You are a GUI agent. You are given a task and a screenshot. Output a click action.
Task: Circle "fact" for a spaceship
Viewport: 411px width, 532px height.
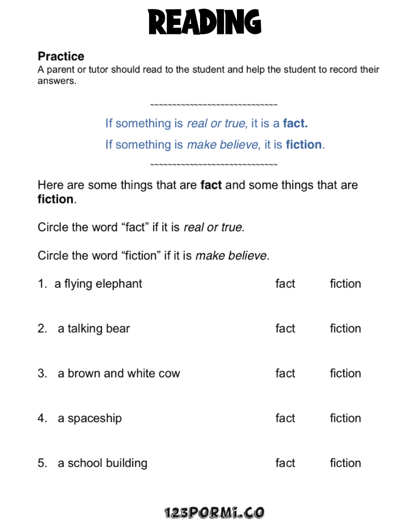285,418
